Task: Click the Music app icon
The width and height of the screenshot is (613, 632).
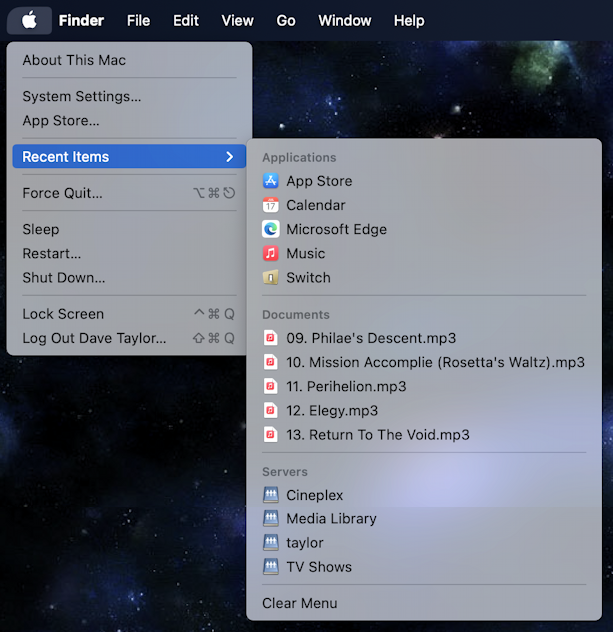Action: click(270, 254)
